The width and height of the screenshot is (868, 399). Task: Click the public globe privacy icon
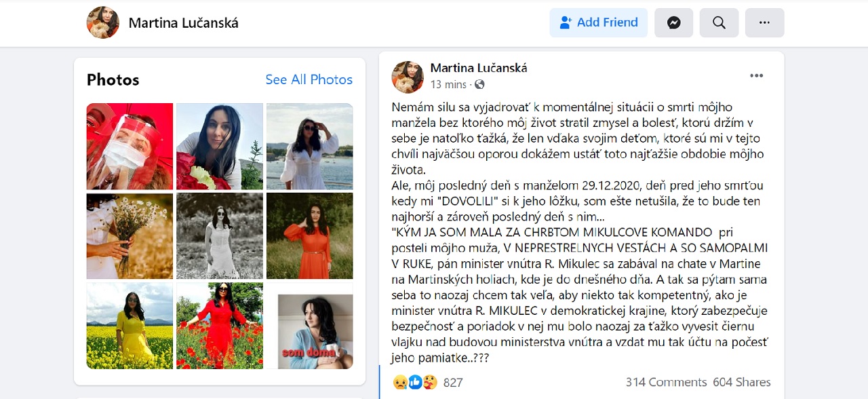pyautogui.click(x=480, y=85)
